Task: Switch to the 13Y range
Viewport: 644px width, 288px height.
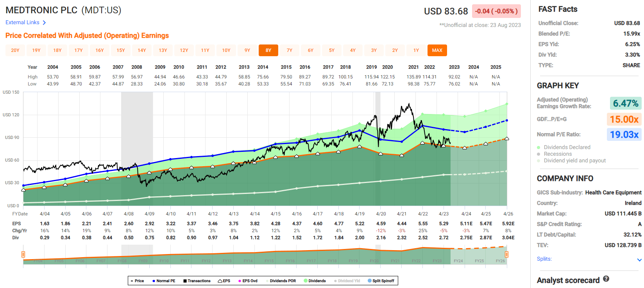Action: click(163, 50)
